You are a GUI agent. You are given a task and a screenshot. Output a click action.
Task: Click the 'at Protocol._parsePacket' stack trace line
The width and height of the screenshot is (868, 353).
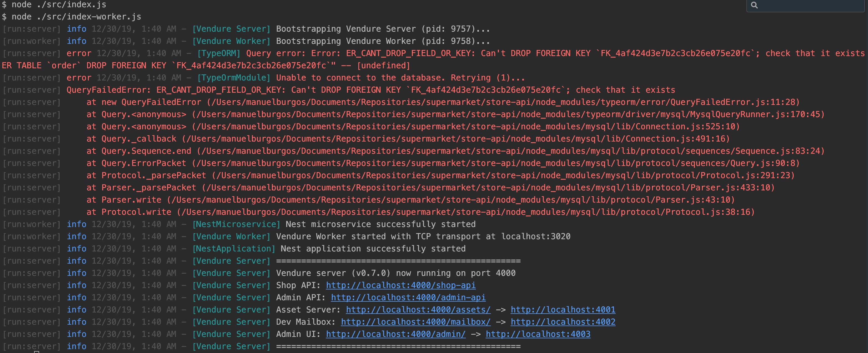click(440, 175)
